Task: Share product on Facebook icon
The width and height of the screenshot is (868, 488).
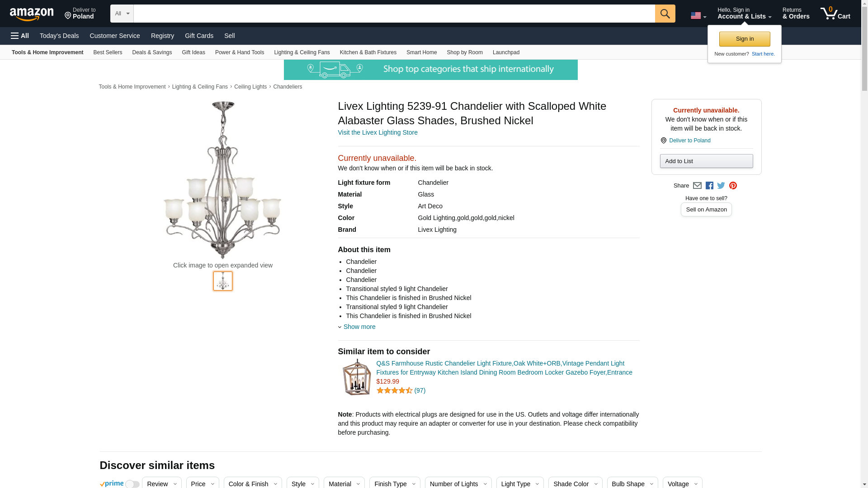Action: [709, 186]
